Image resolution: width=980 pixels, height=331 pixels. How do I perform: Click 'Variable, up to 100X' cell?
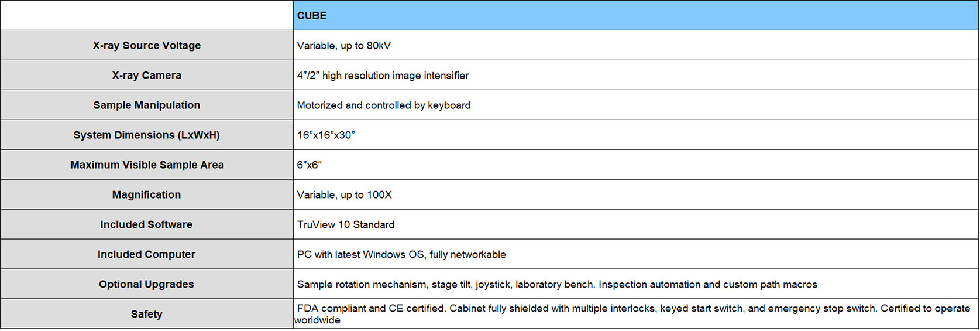[635, 195]
